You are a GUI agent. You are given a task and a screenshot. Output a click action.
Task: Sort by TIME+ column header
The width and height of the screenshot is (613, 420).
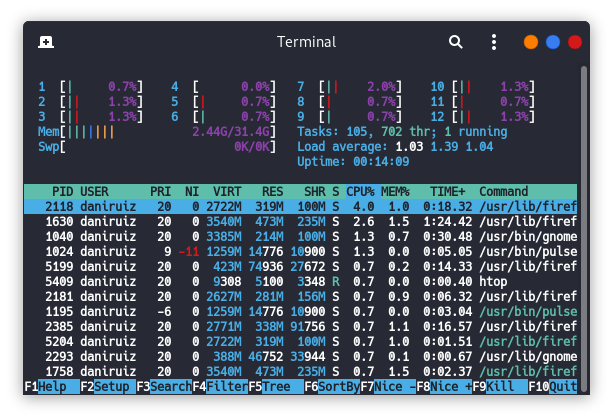448,192
